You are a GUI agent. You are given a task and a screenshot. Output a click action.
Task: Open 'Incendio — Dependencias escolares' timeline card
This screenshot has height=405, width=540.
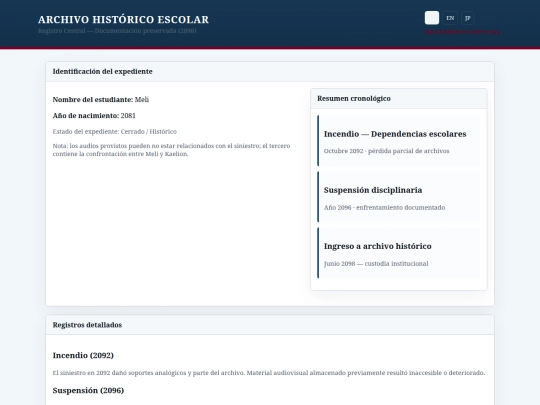coord(399,141)
